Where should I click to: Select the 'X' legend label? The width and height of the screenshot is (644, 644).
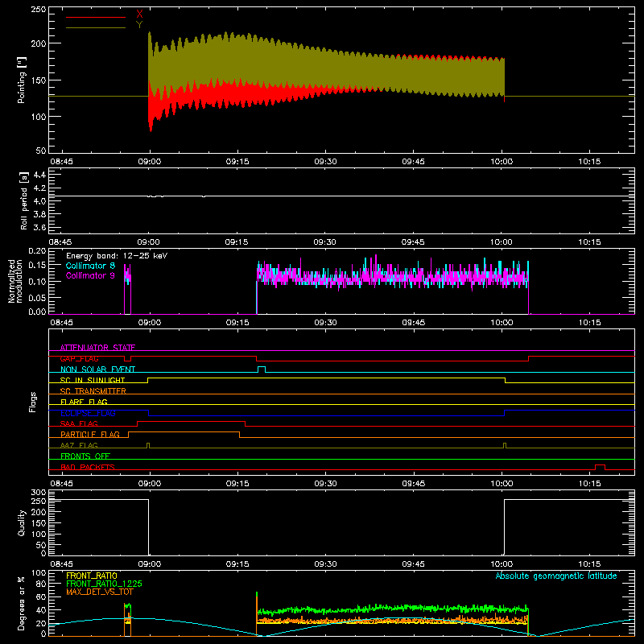[x=139, y=14]
